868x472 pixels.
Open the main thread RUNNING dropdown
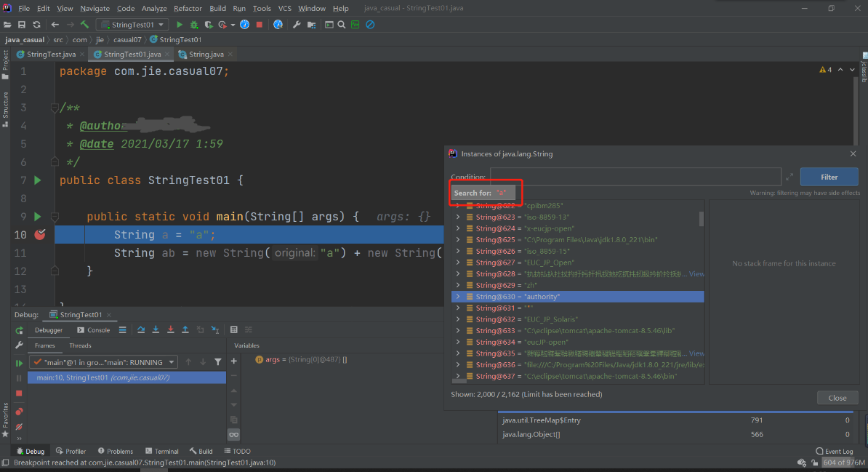[103, 362]
